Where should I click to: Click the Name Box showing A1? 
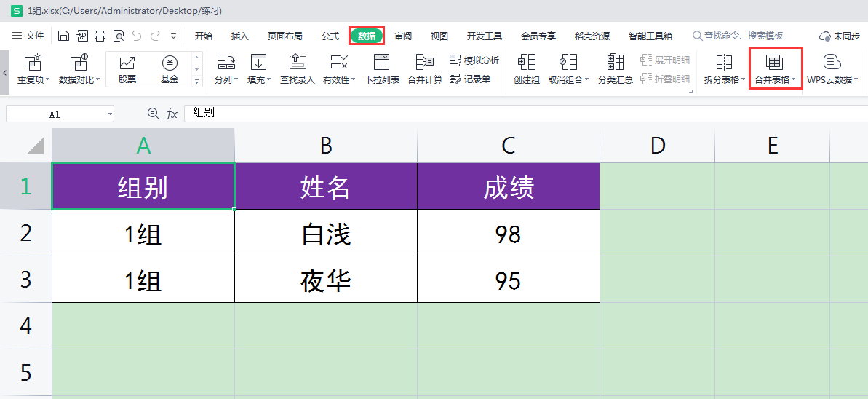coord(55,114)
